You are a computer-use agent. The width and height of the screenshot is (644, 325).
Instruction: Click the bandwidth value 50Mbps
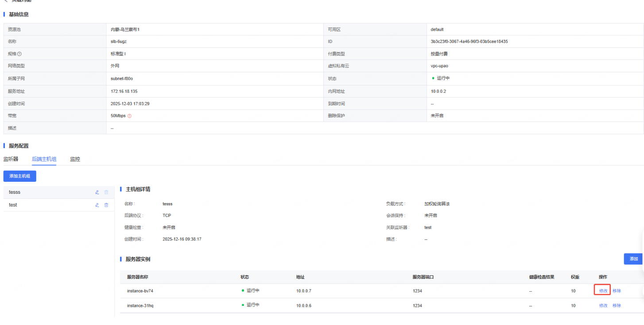click(x=118, y=116)
